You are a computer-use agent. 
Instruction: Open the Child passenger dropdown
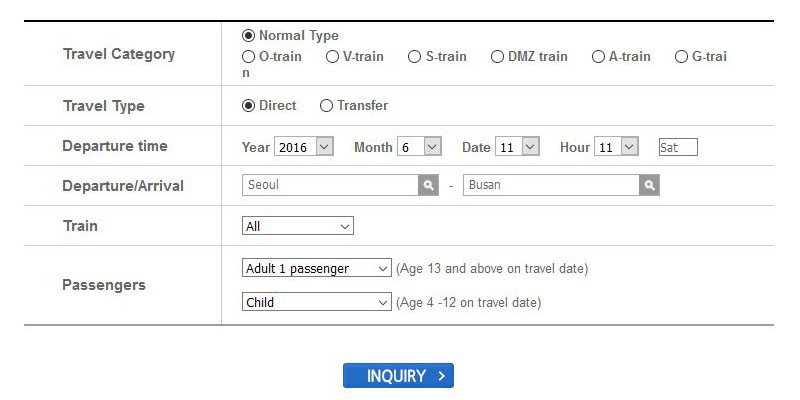tap(317, 302)
